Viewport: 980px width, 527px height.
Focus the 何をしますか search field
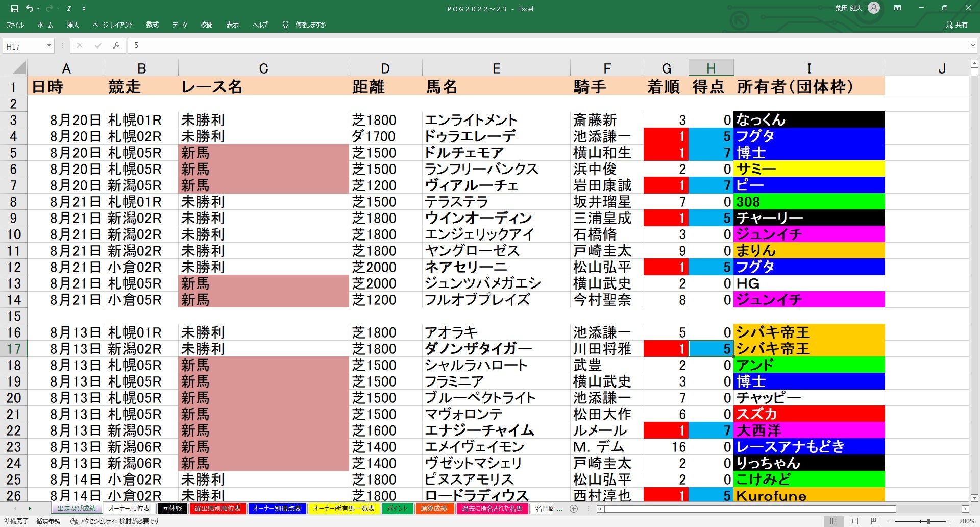tap(310, 25)
